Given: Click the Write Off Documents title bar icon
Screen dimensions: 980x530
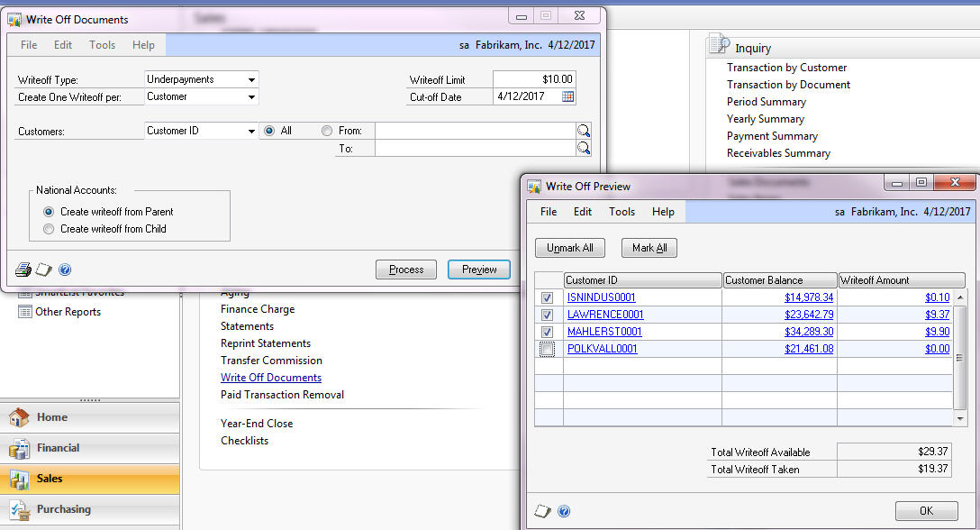Looking at the screenshot, I should click(x=14, y=20).
